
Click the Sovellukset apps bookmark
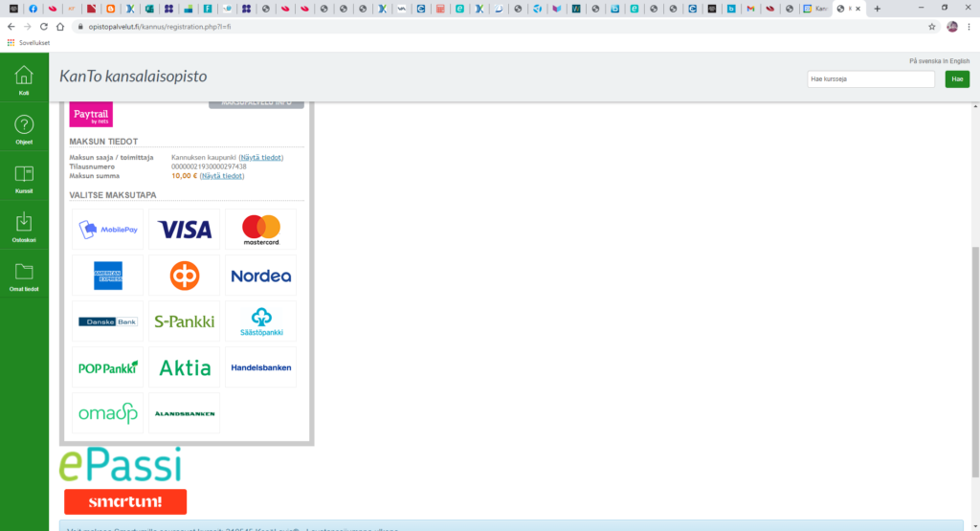28,42
